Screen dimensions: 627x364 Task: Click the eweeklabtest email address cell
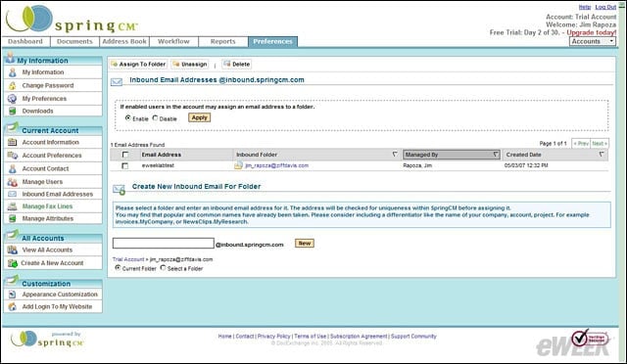point(158,165)
